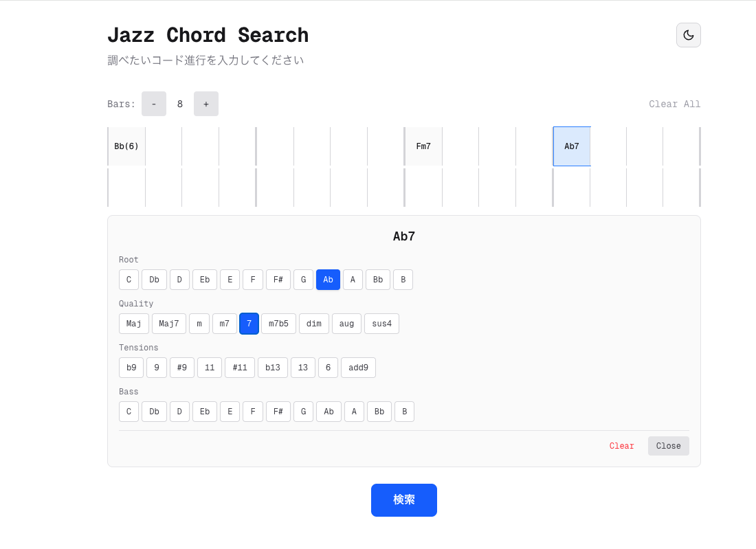This screenshot has width=756, height=549.
Task: Toggle dark mode with moon icon
Action: (688, 35)
